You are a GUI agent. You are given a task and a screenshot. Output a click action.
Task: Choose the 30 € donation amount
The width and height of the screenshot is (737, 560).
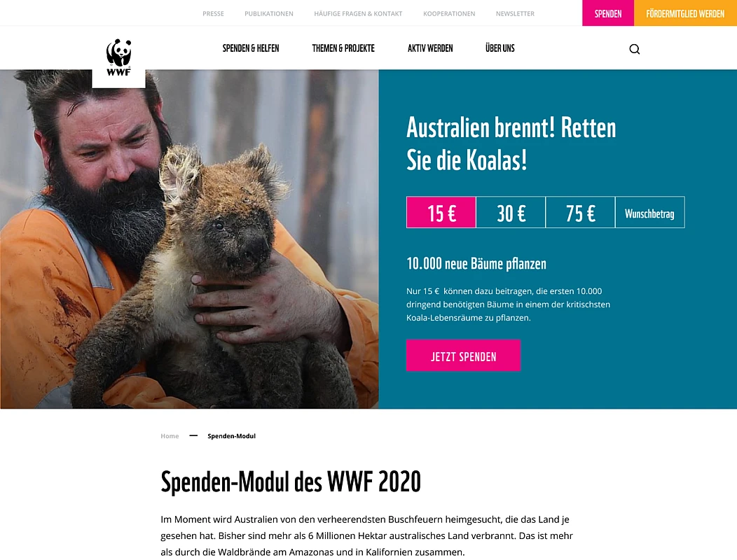click(x=511, y=212)
